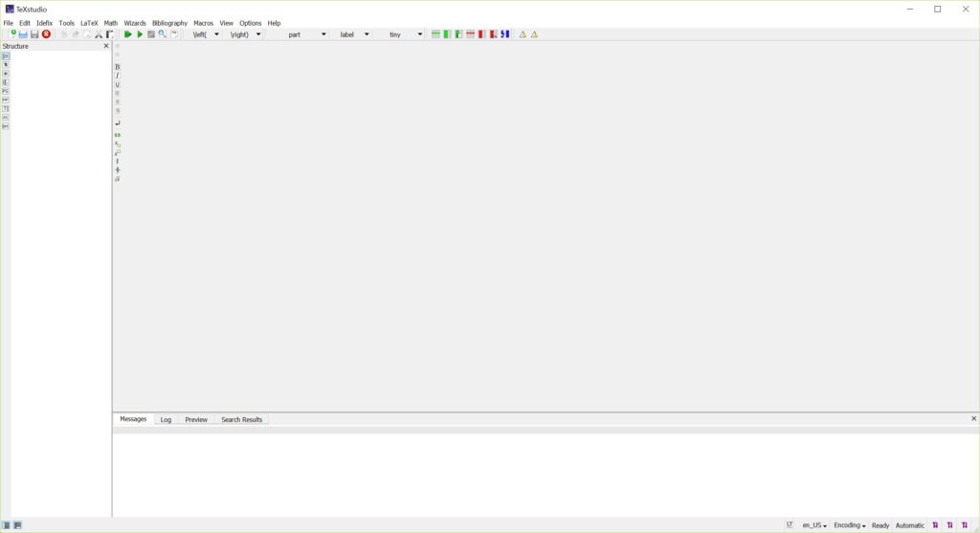Image resolution: width=980 pixels, height=533 pixels.
Task: Select the TI panel icon in Structure sidebar
Action: tap(6, 109)
